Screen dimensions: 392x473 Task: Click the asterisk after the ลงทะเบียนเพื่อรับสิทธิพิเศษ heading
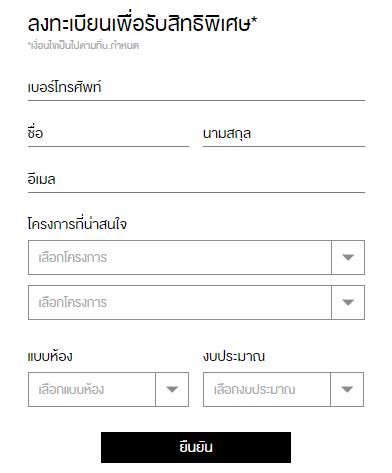click(254, 20)
